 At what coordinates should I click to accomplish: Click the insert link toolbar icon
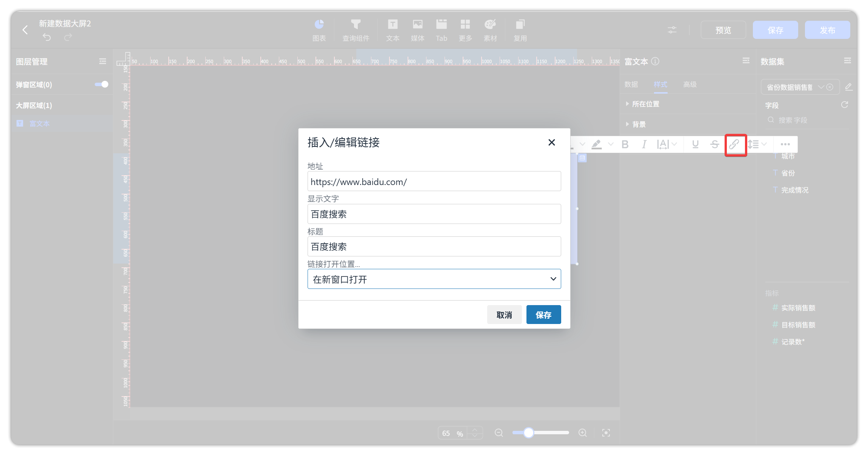pyautogui.click(x=734, y=144)
